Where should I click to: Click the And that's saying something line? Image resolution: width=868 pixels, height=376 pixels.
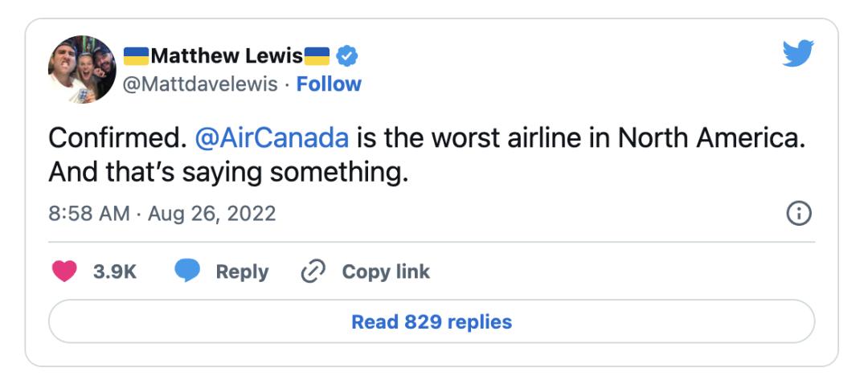click(228, 172)
